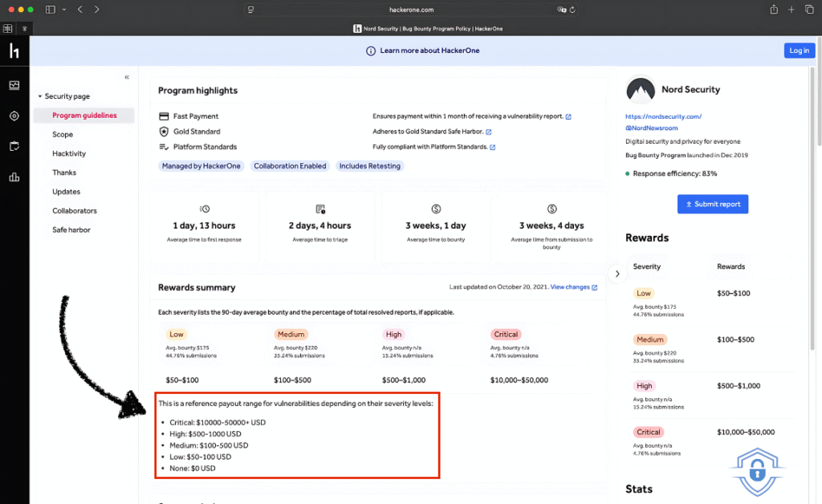Image resolution: width=822 pixels, height=504 pixels.
Task: Click Managed by HackerOne tag
Action: 201,166
